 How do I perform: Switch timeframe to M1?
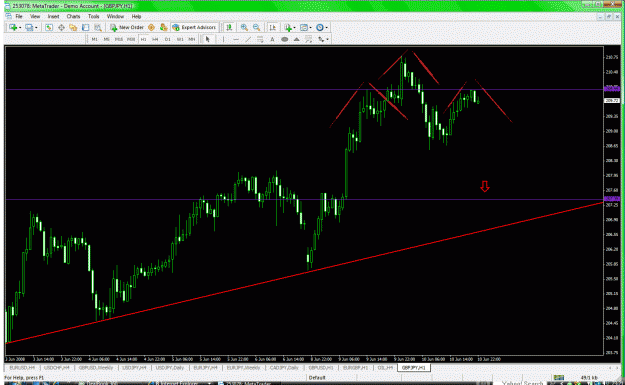point(94,39)
